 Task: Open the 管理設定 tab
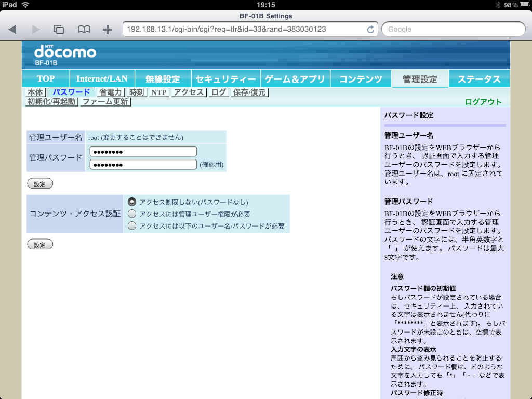tap(420, 79)
